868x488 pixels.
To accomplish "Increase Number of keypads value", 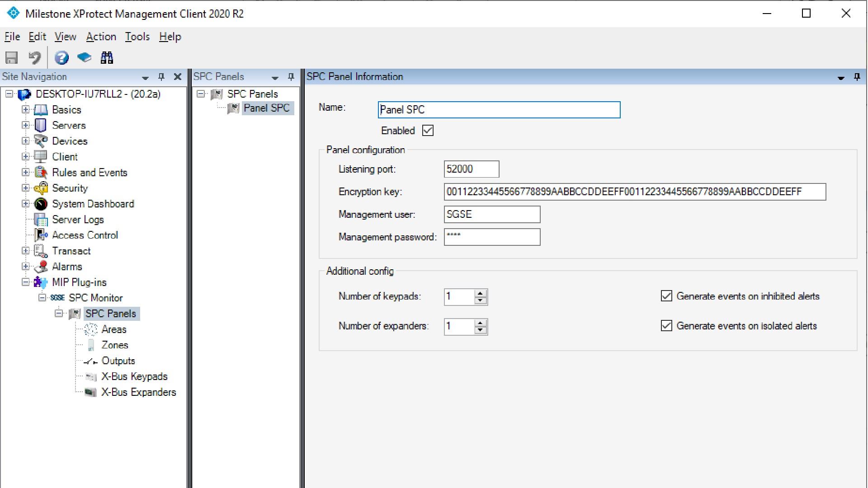I will (481, 293).
